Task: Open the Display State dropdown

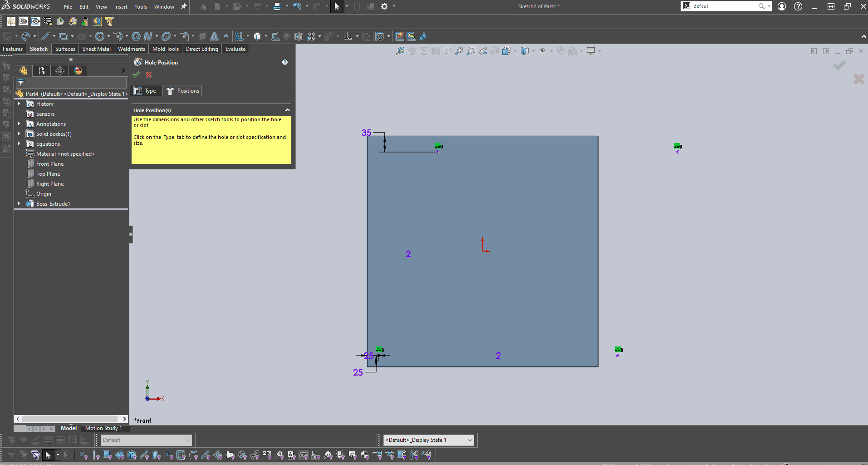Action: [x=470, y=440]
